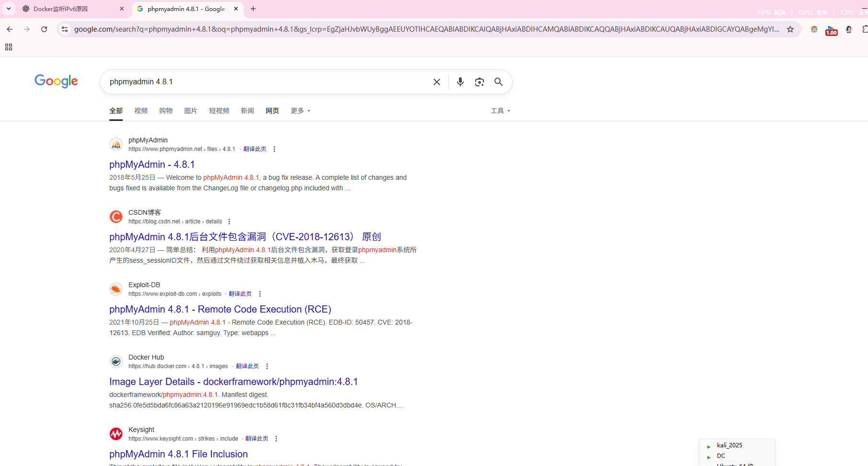Select the 新闻 results tab

pyautogui.click(x=247, y=111)
